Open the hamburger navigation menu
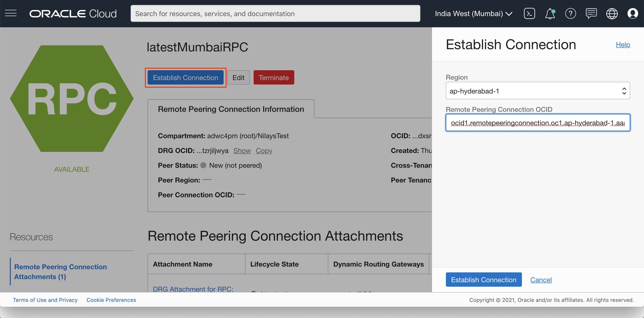 [x=11, y=13]
